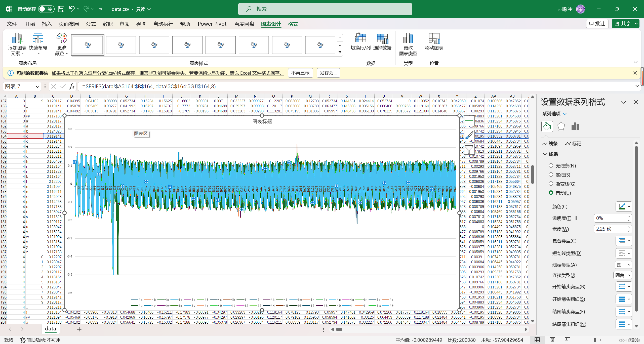
Task: Click the Undo arrow icon
Action: click(72, 9)
